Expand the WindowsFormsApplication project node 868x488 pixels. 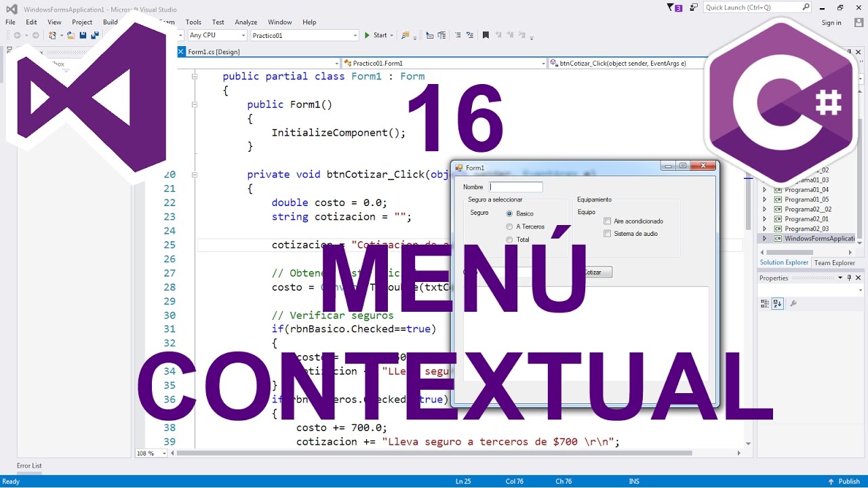764,239
